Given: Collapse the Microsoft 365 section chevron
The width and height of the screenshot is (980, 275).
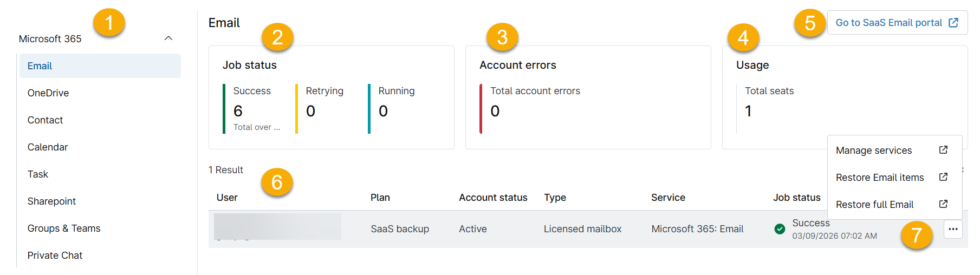Looking at the screenshot, I should click(x=168, y=38).
